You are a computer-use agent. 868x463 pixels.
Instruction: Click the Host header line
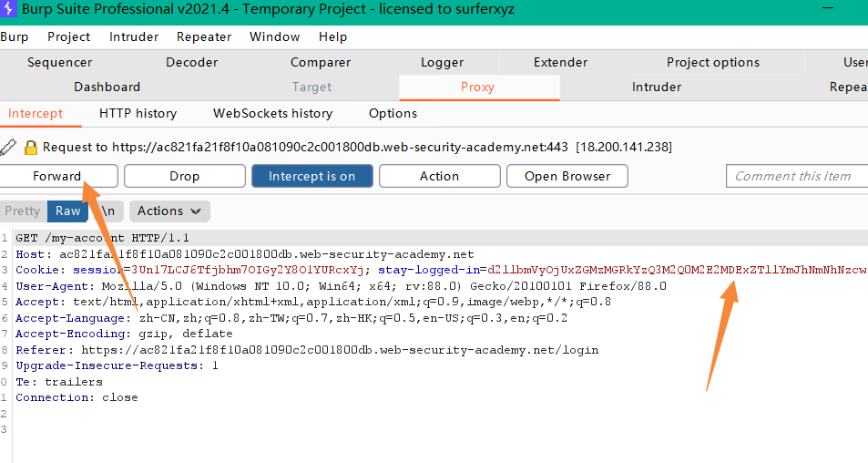click(245, 254)
